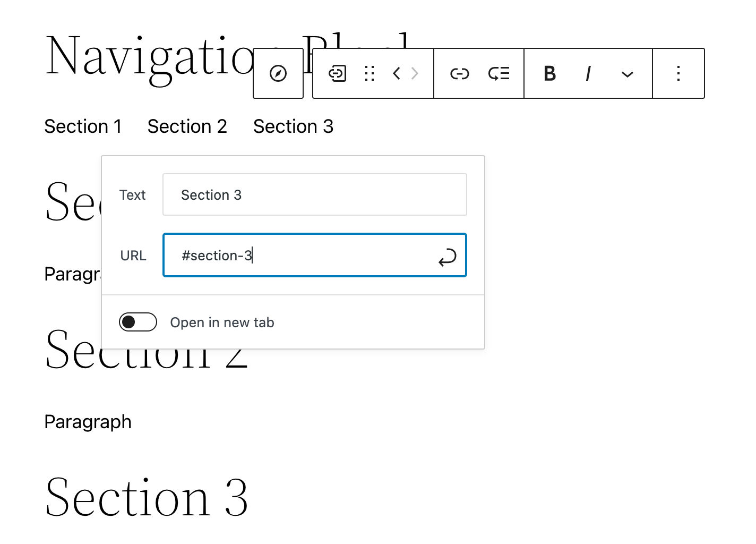Click the add submenu icon
This screenshot has width=756, height=544.
(x=499, y=73)
